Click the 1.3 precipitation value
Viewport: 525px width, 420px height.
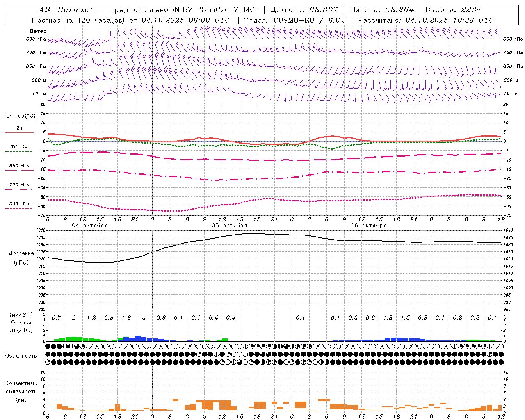(388, 318)
